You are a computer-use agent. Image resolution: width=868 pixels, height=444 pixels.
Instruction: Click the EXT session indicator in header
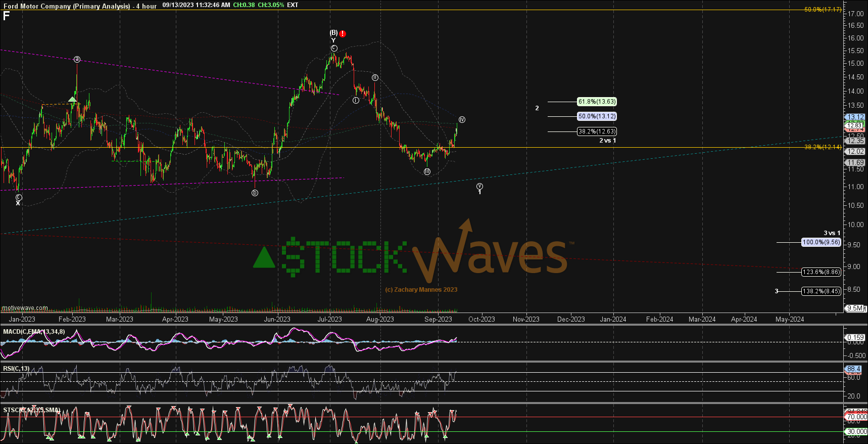click(293, 5)
